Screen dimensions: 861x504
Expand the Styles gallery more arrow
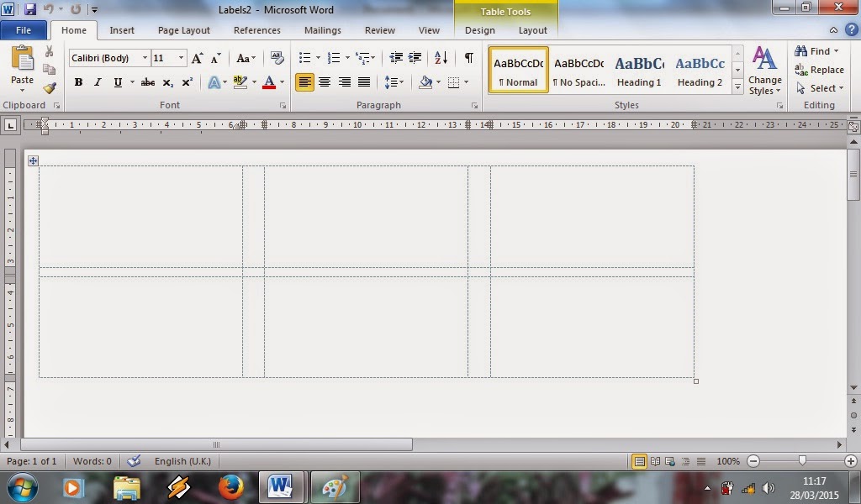coord(738,87)
